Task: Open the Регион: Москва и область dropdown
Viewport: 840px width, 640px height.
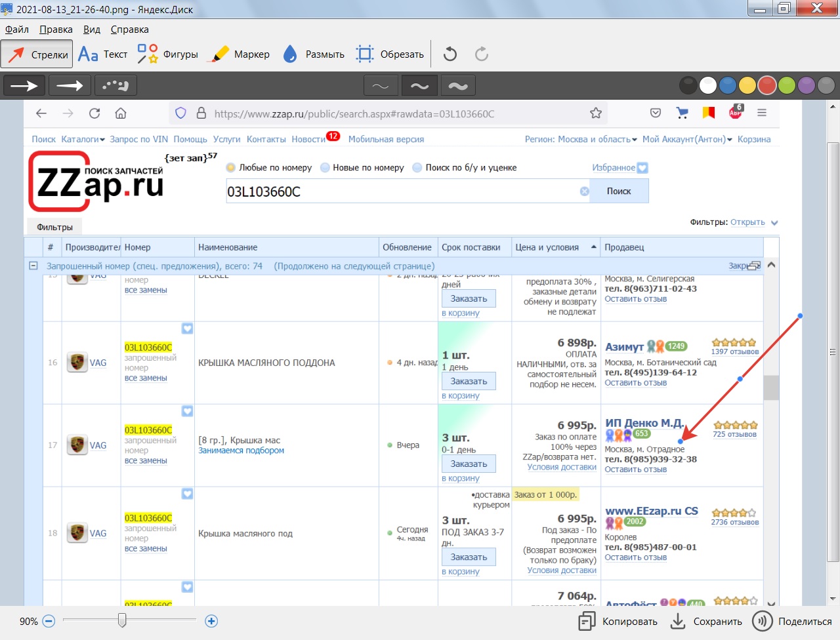Action: [x=581, y=139]
